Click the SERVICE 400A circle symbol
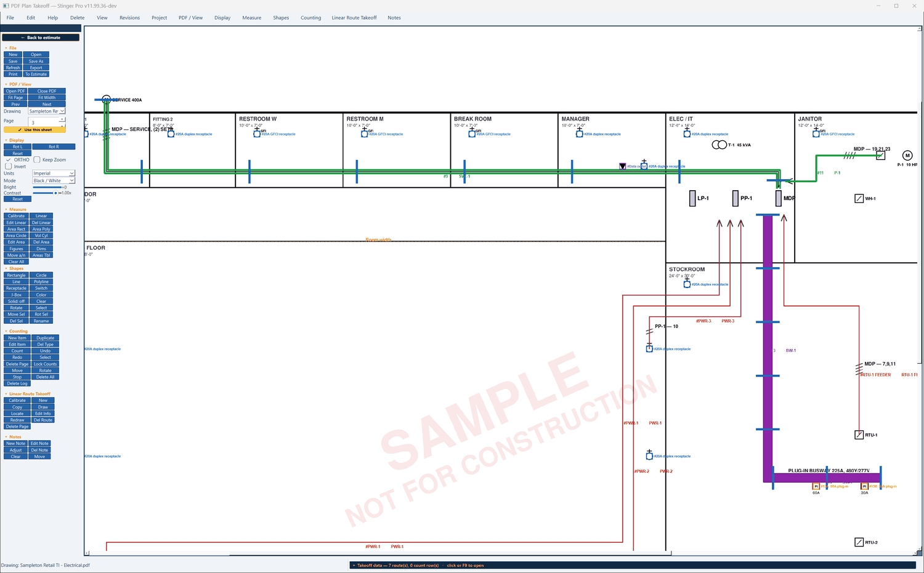Image resolution: width=924 pixels, height=573 pixels. pos(106,99)
